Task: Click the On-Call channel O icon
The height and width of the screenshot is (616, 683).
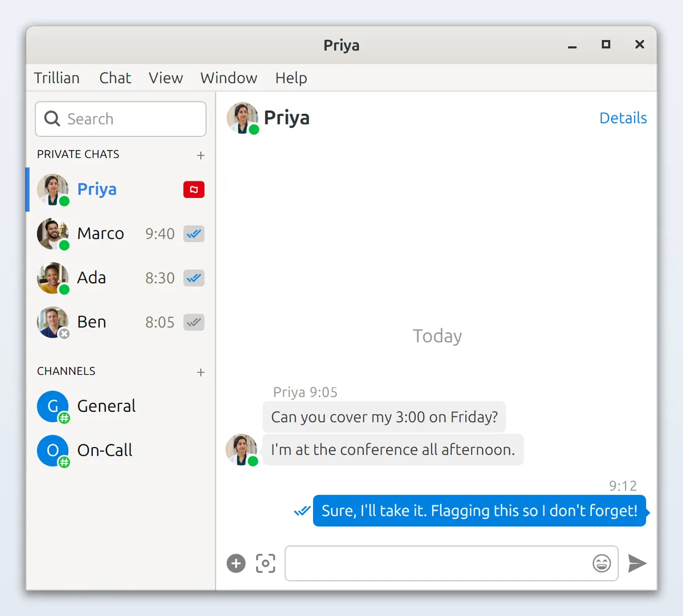Action: pos(52,451)
